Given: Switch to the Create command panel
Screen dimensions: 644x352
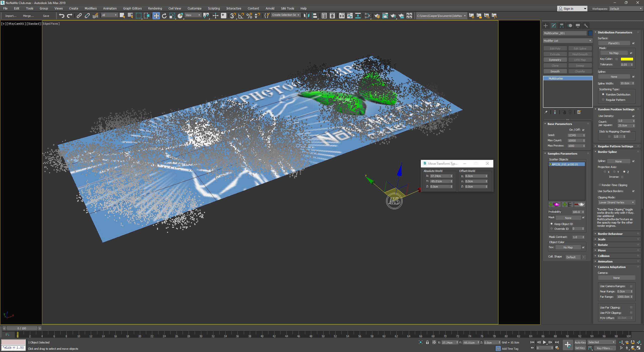Looking at the screenshot, I should [x=546, y=25].
